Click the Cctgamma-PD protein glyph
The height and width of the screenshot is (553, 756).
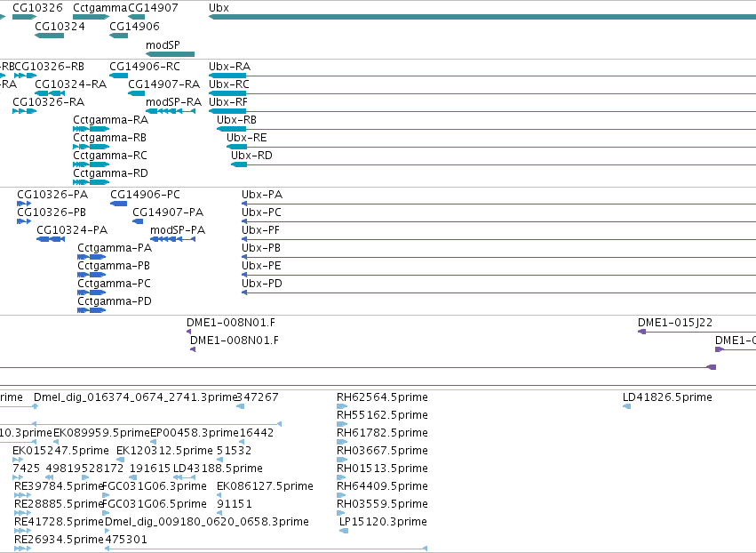click(92, 311)
